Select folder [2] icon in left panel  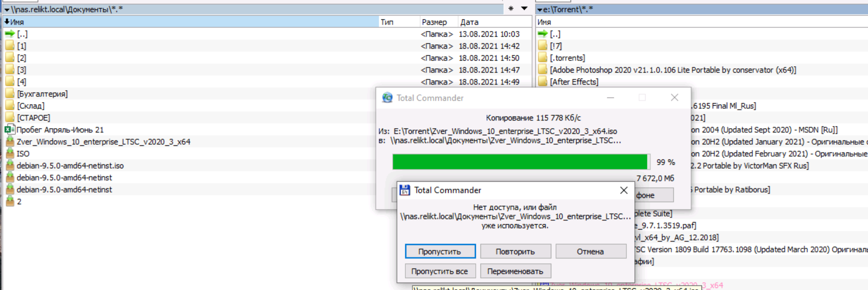click(10, 58)
